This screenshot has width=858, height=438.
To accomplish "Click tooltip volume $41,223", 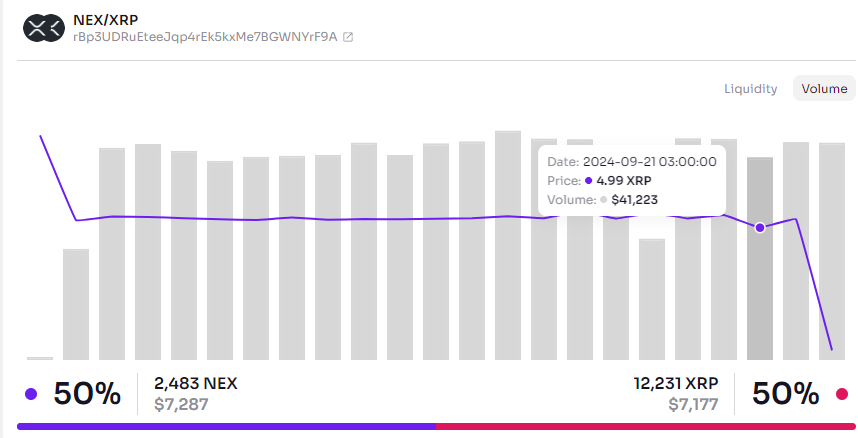I will click(x=634, y=200).
